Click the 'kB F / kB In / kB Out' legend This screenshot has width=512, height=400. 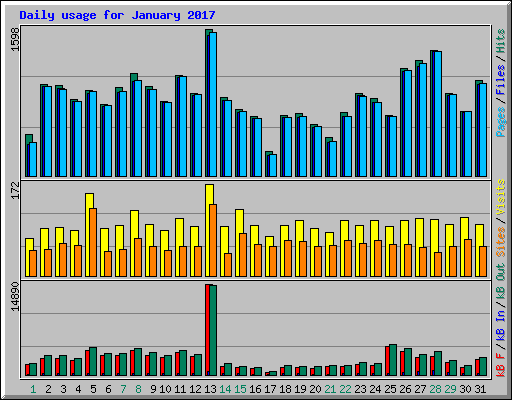tap(501, 320)
